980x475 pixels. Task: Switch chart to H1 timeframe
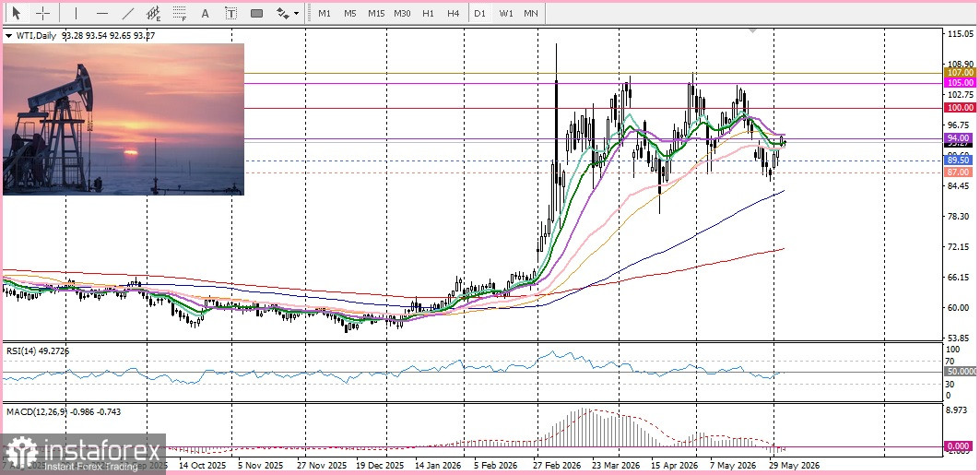[x=428, y=13]
